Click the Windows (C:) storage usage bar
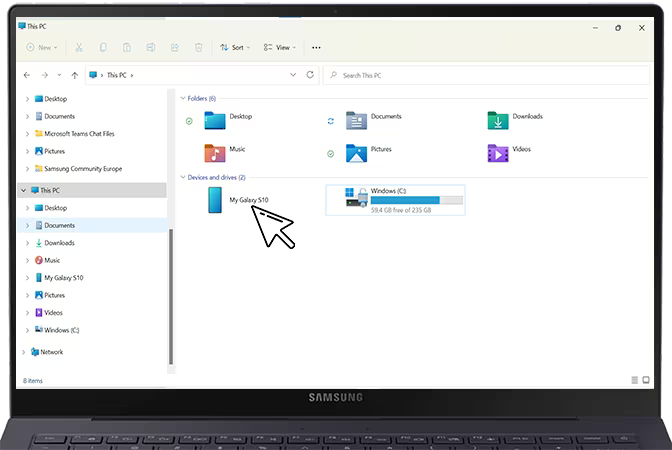The image size is (672, 450). click(417, 200)
